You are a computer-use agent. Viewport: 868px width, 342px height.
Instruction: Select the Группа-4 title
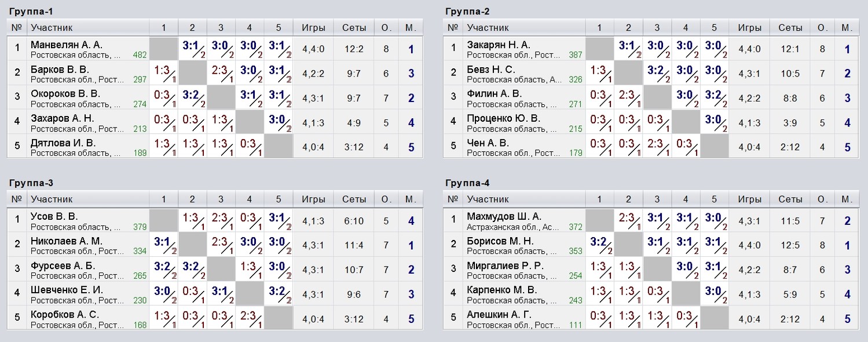[x=467, y=183]
